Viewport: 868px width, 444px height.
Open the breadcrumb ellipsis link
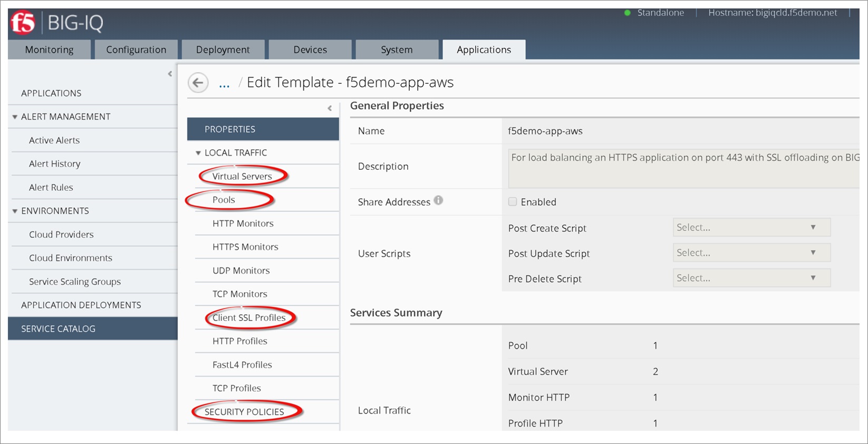[x=224, y=84]
